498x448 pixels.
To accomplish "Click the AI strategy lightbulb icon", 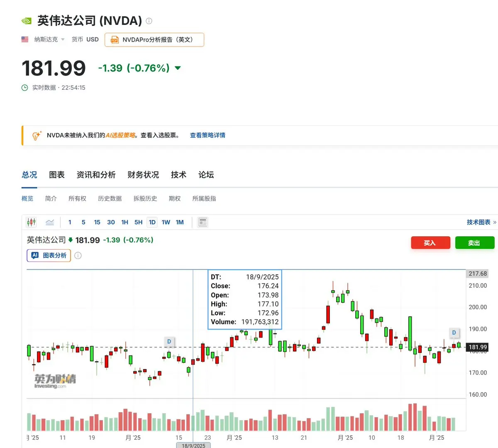I will [x=37, y=135].
